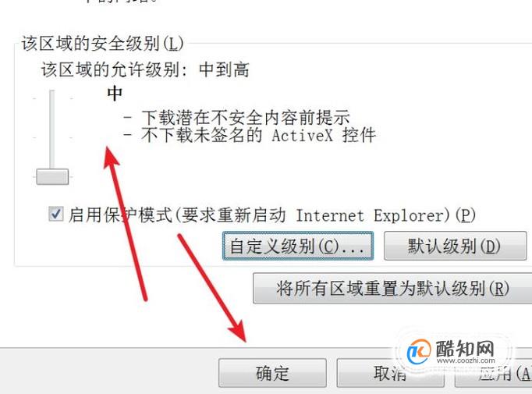The image size is (532, 394).
Task: Click the 下载潜在不安全内容前提示 description line
Action: (x=236, y=117)
